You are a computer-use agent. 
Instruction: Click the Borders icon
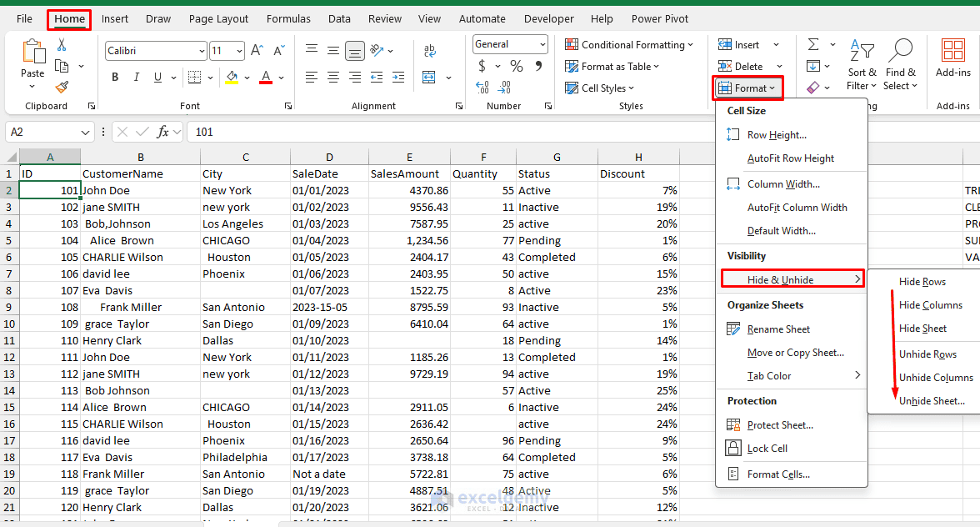click(195, 78)
